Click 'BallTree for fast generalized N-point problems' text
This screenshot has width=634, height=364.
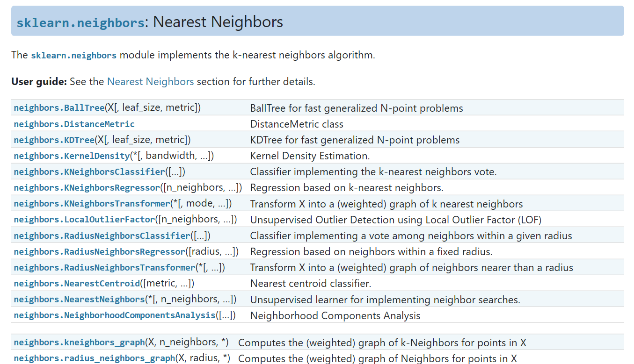click(357, 108)
